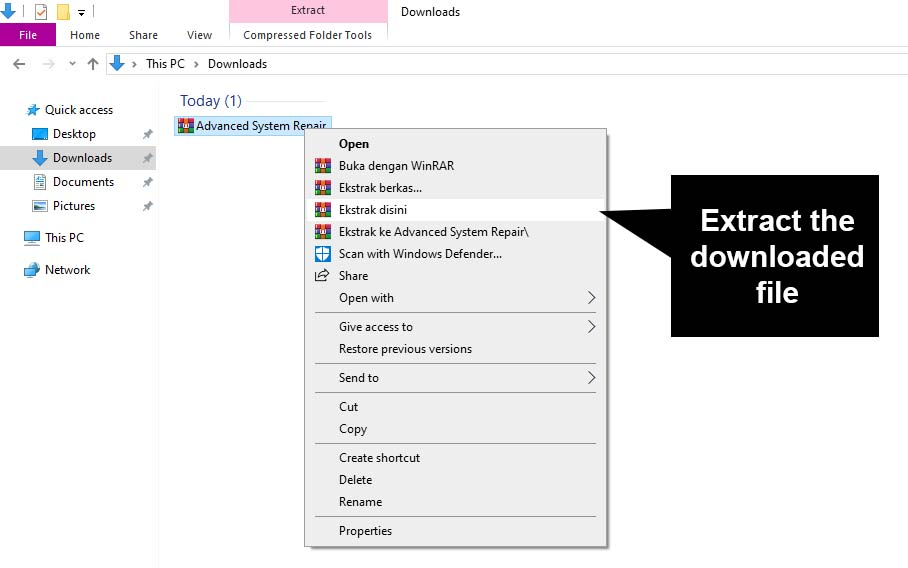908x568 pixels.
Task: Click the pin icon next to Pictures
Action: pyautogui.click(x=148, y=206)
